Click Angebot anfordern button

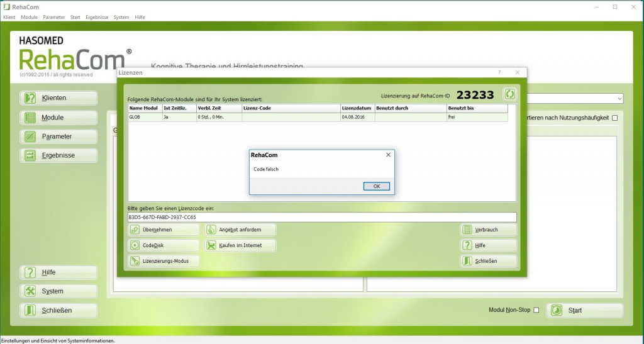tap(240, 230)
